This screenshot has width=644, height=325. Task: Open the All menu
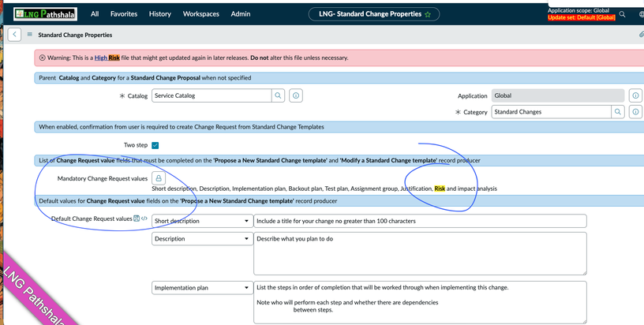click(x=95, y=14)
